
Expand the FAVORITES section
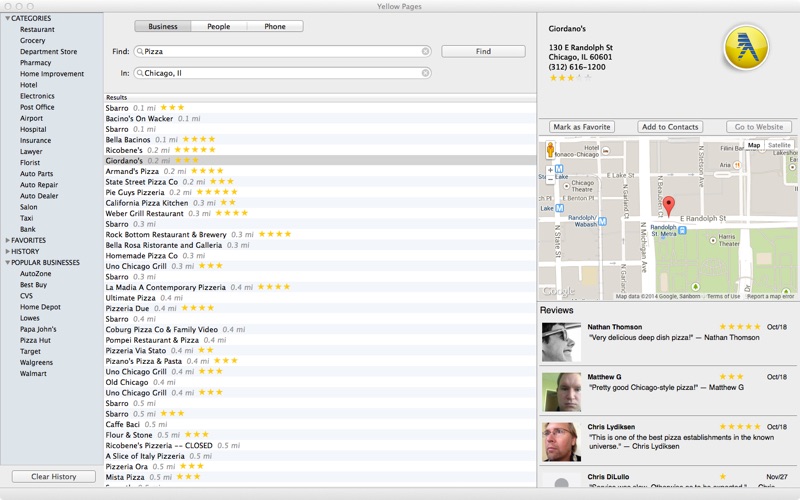coord(8,240)
